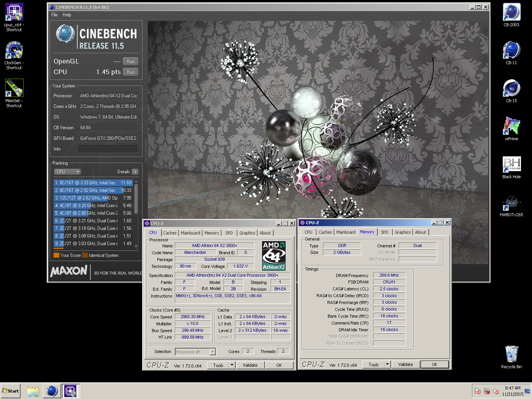Screen dimensions: 532x399
Task: Switch to Caches tab in left CPU-Z
Action: pos(170,233)
